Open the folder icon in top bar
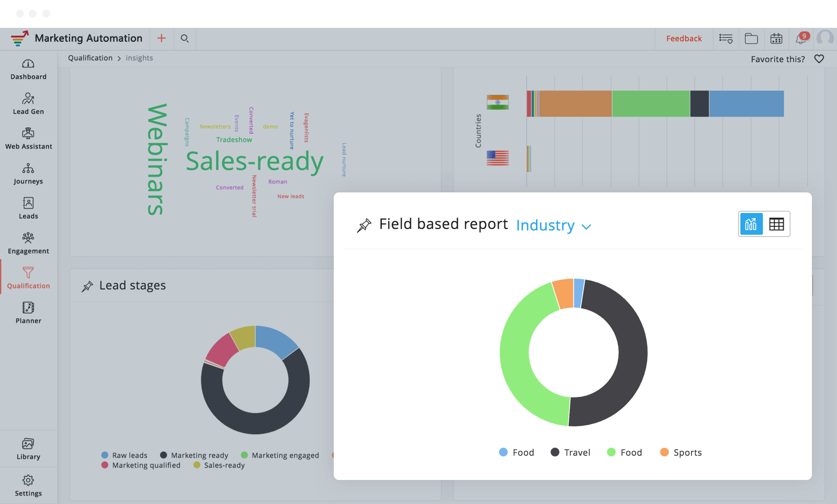The height and width of the screenshot is (504, 837). pos(751,39)
